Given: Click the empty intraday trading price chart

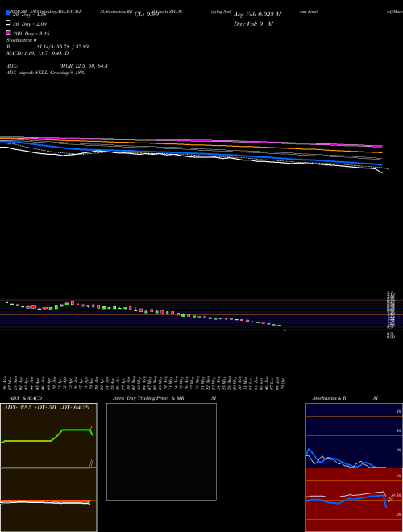Looking at the screenshot, I should click(x=161, y=451).
